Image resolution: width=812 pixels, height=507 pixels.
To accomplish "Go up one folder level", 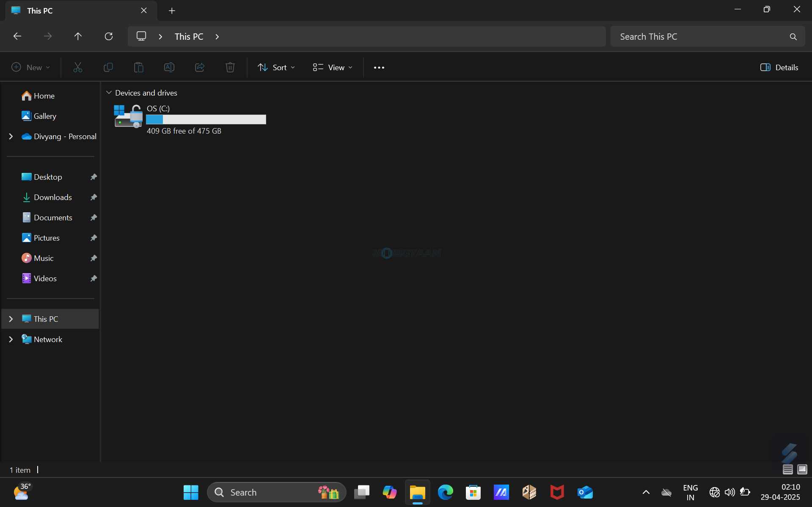I will 78,36.
